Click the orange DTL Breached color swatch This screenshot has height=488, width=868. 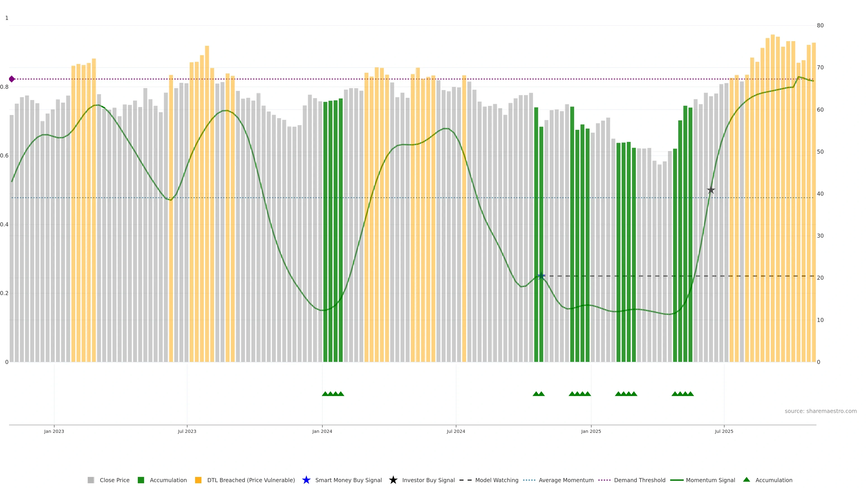[198, 480]
